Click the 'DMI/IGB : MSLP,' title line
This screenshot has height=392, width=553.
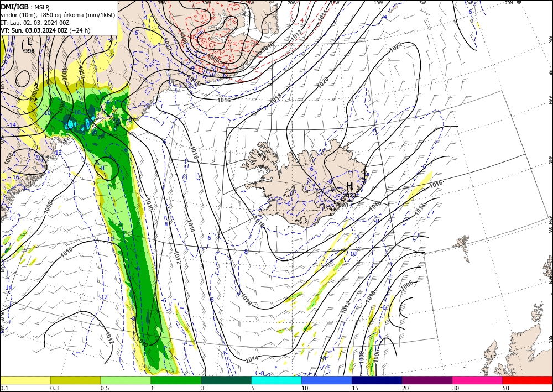pos(24,6)
